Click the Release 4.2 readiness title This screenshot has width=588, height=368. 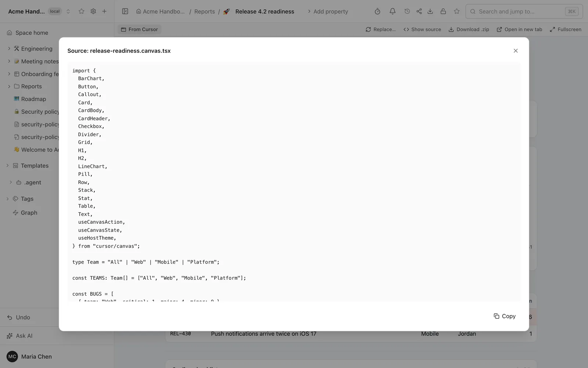265,11
